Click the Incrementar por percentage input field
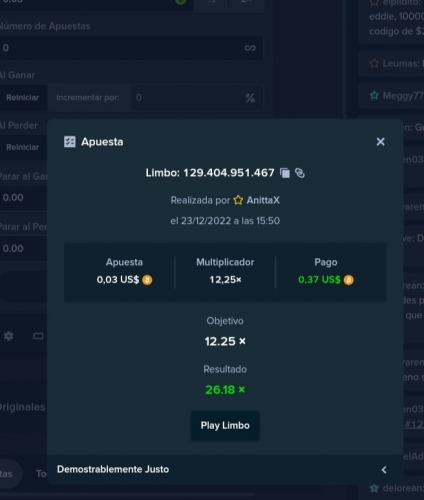 [197, 97]
